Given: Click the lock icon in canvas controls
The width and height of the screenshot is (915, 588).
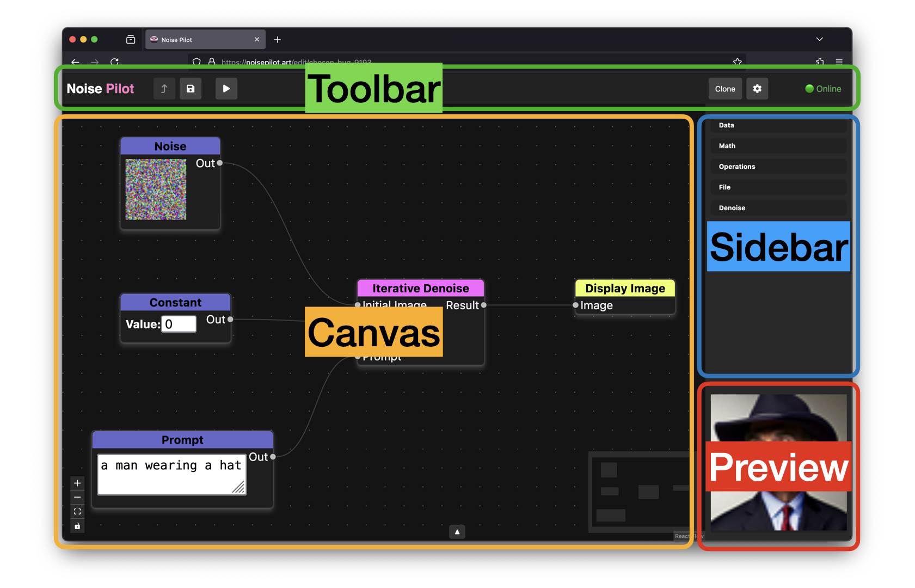Looking at the screenshot, I should pyautogui.click(x=77, y=526).
